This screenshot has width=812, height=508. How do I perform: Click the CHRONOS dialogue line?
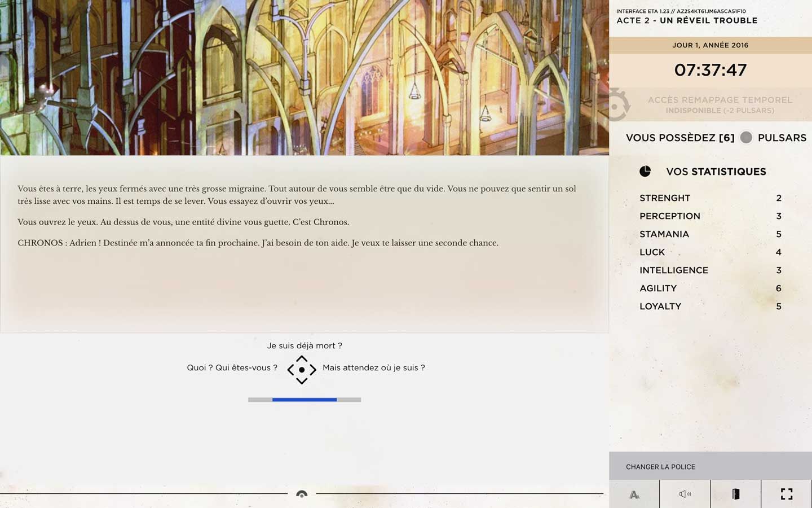pyautogui.click(x=258, y=243)
